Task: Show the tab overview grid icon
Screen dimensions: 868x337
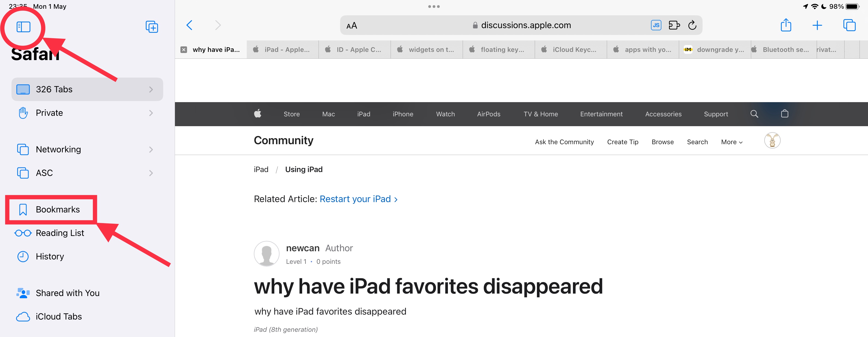Action: pos(849,25)
